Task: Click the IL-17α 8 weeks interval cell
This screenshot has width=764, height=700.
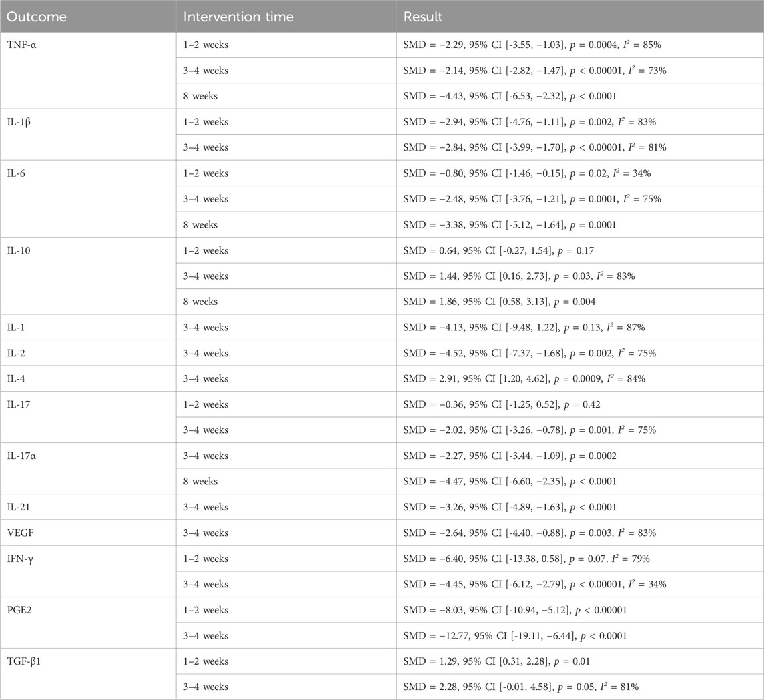Action: pyautogui.click(x=286, y=481)
